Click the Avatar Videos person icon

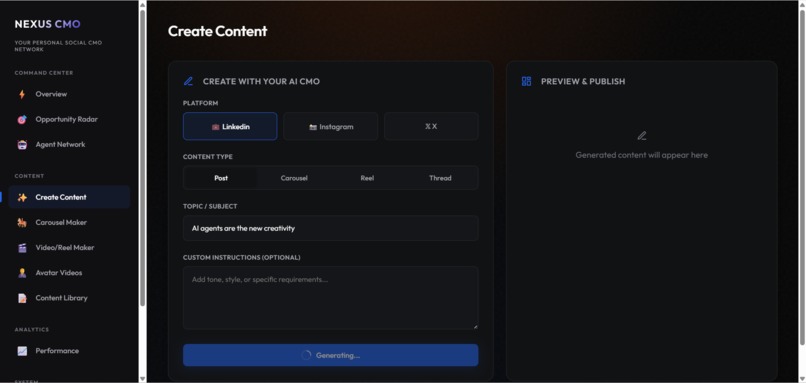click(x=22, y=273)
